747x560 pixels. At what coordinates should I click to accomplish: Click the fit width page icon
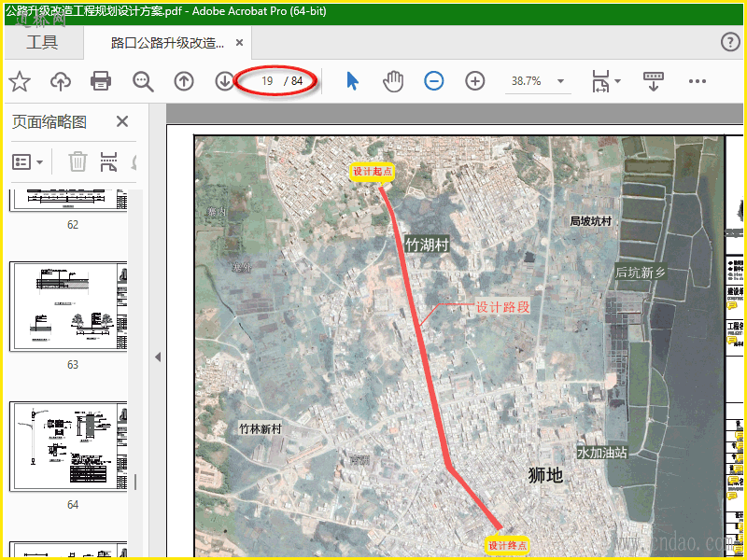tap(600, 81)
